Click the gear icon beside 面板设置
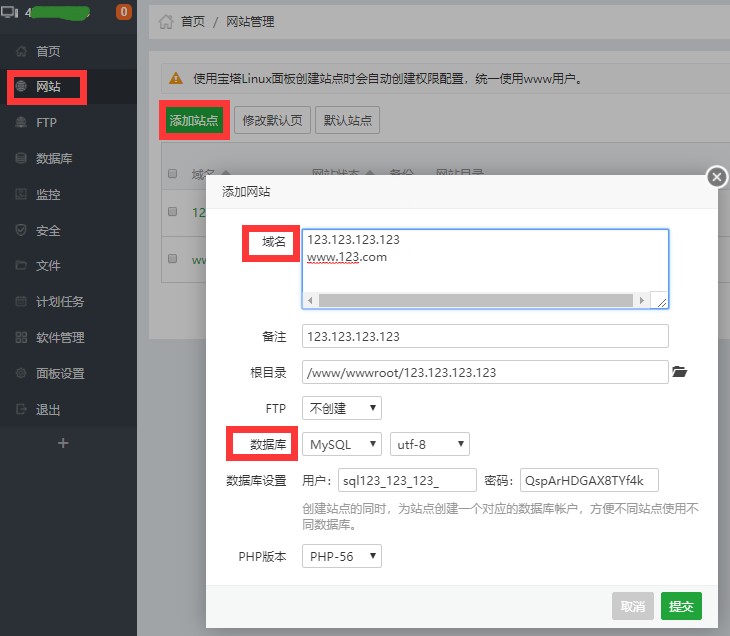Viewport: 730px width, 636px height. tap(21, 373)
